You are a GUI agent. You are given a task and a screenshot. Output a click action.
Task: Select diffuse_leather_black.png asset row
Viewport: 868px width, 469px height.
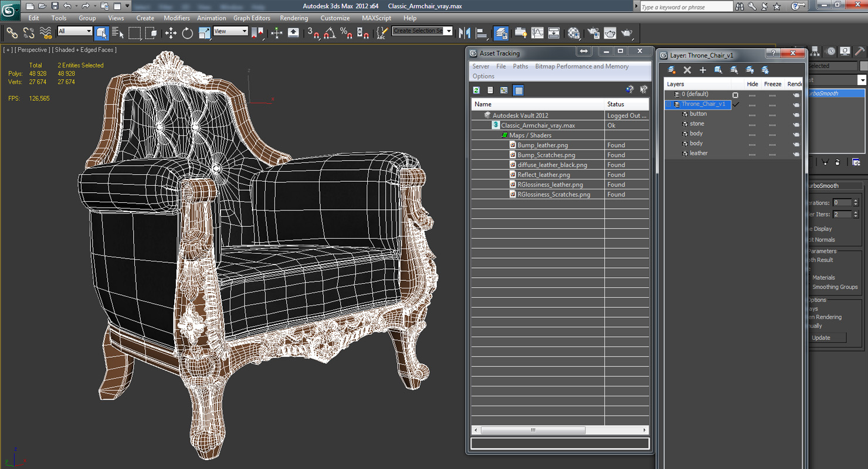click(x=560, y=165)
